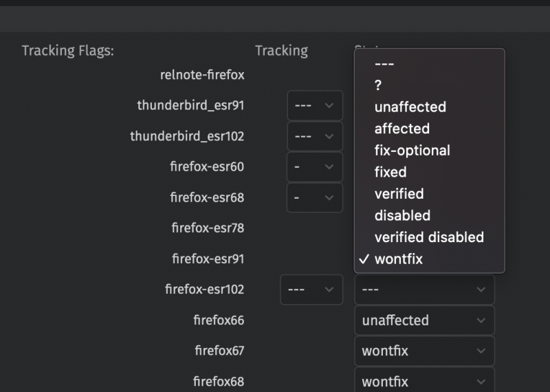This screenshot has height=392, width=550.
Task: Select 'affected' in the status list
Action: tap(429, 129)
